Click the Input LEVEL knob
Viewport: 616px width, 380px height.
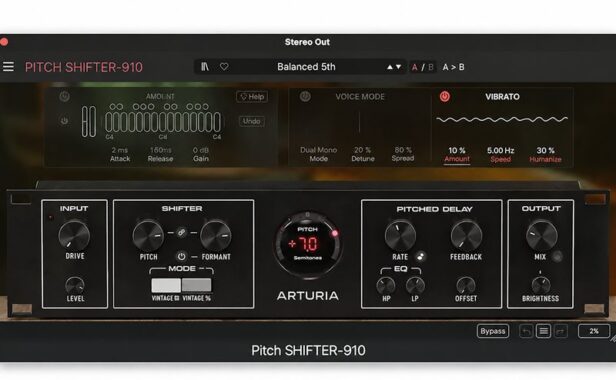tap(75, 286)
